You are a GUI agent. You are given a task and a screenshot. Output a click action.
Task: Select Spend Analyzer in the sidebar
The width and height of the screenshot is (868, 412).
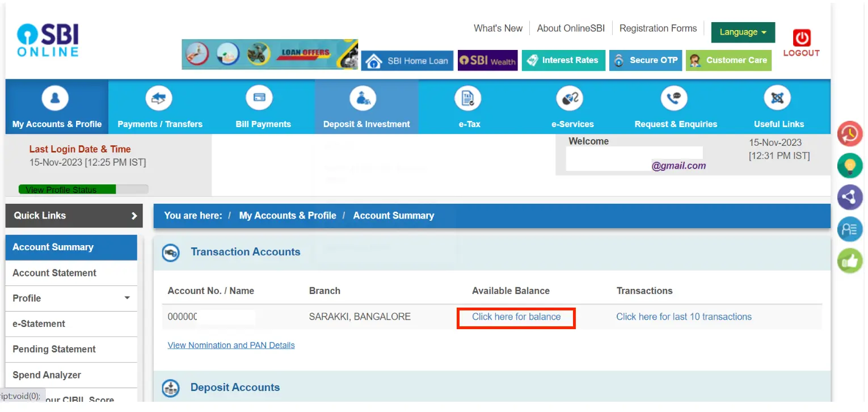click(71, 375)
